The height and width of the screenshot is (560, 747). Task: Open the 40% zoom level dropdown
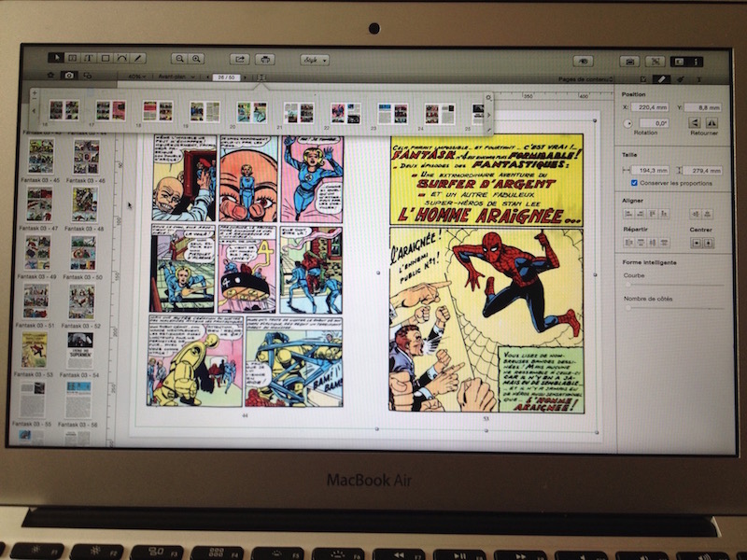136,76
